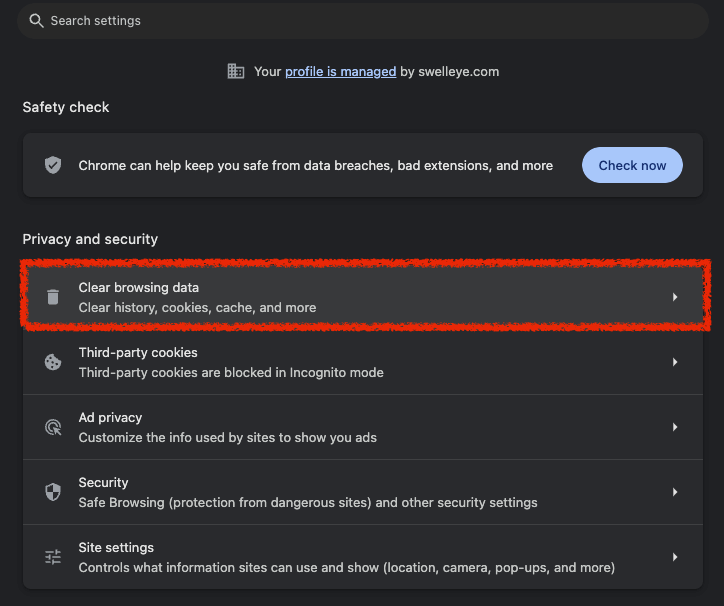Click the "Customize the info used by sites" description
The width and height of the screenshot is (724, 606).
(x=227, y=438)
